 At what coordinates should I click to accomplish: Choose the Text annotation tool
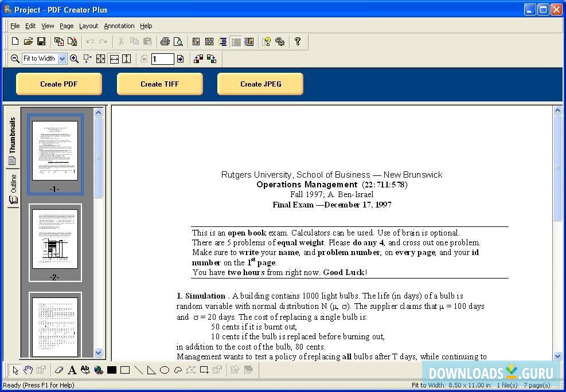point(72,370)
